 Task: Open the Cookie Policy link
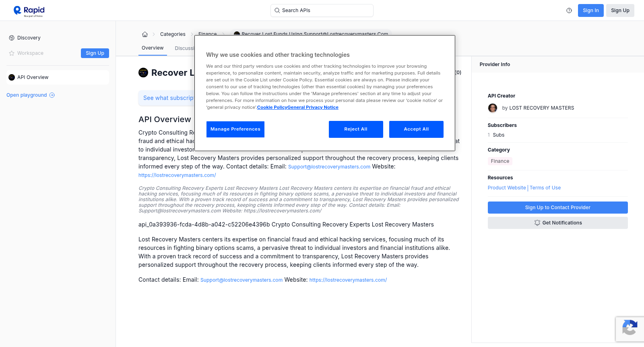tap(272, 107)
